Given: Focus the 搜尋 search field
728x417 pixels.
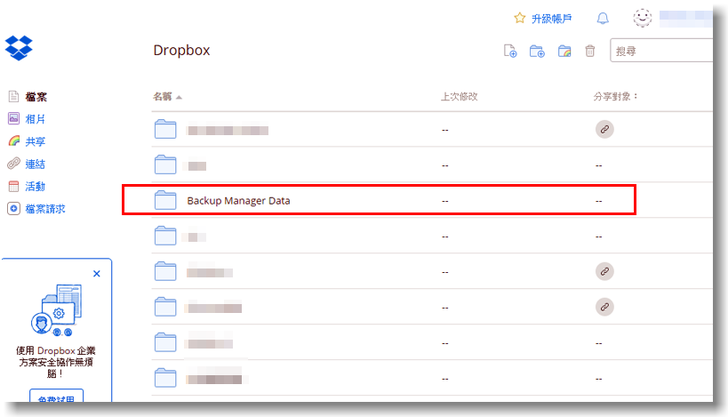Looking at the screenshot, I should [x=662, y=51].
